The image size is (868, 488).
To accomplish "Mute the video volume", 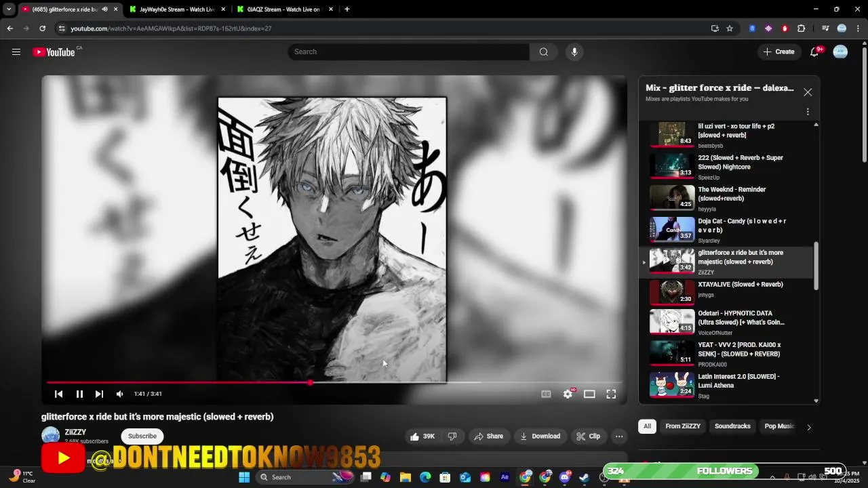I will coord(120,394).
